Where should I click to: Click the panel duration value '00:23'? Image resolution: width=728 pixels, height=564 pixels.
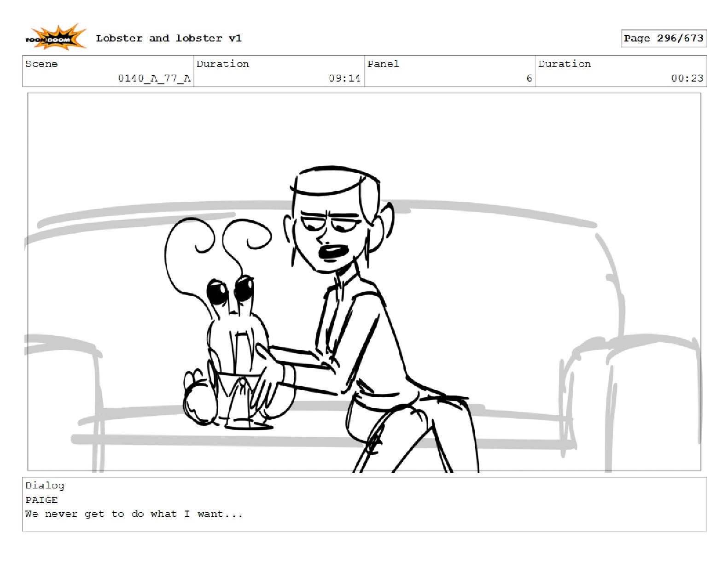(687, 78)
